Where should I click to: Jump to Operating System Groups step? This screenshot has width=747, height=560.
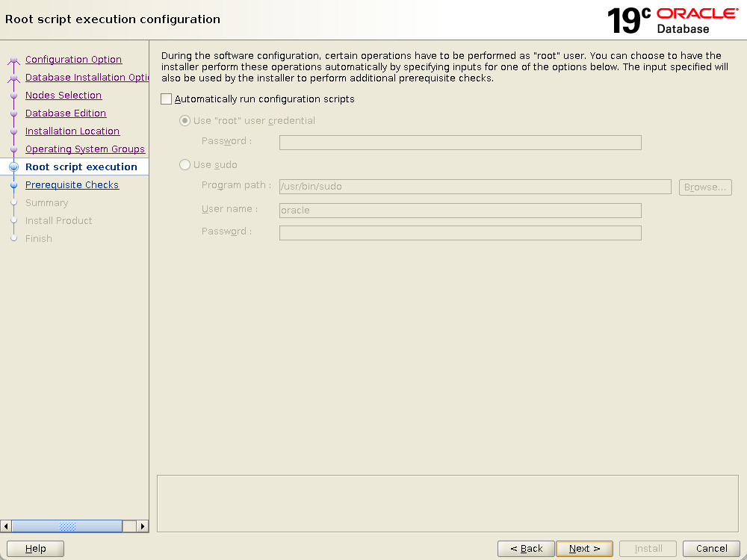click(x=85, y=149)
